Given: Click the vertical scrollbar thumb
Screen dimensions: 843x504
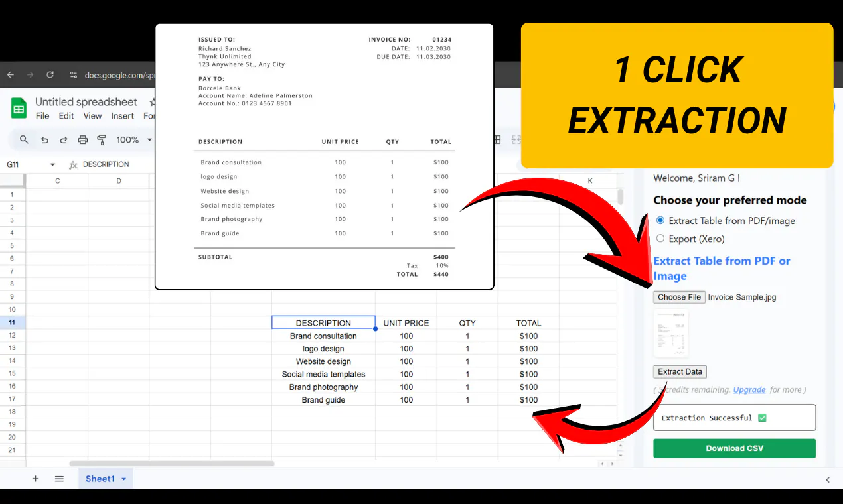Looking at the screenshot, I should (x=621, y=197).
